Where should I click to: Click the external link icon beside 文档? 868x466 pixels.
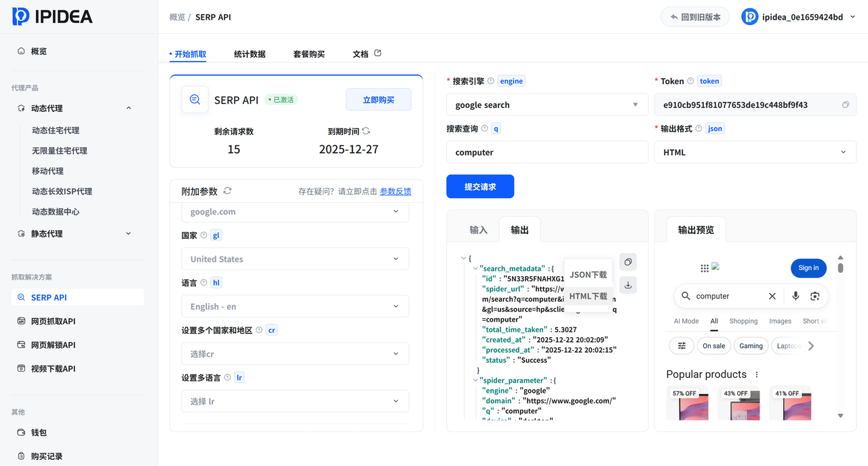[378, 53]
